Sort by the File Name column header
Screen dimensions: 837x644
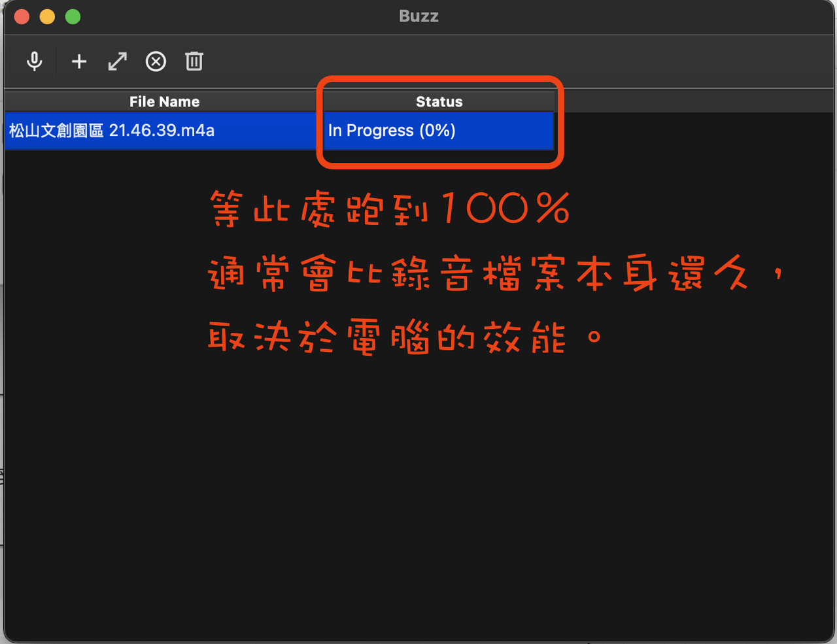pos(164,101)
